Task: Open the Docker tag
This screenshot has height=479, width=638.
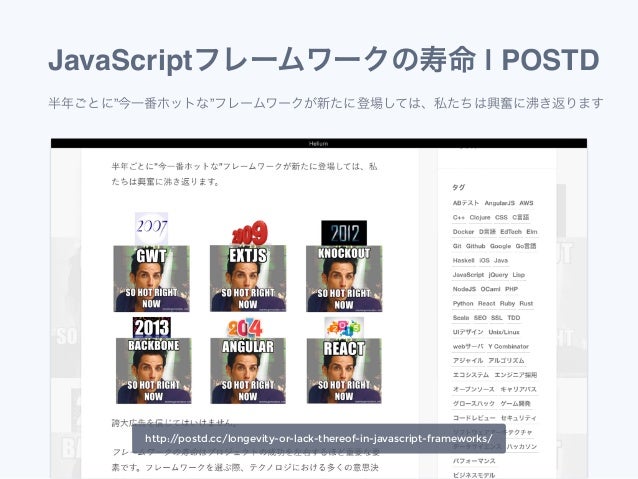Action: (x=463, y=232)
